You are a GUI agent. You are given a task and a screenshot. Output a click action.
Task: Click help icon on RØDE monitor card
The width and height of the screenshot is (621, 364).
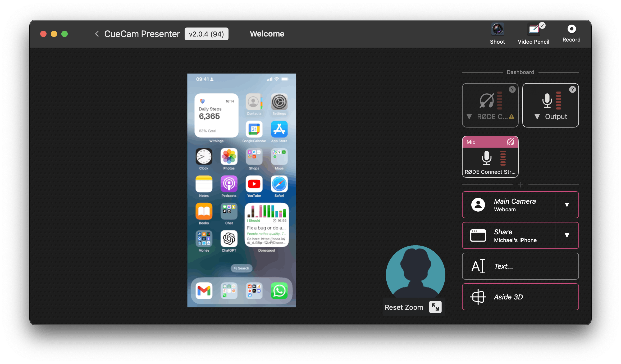(512, 90)
